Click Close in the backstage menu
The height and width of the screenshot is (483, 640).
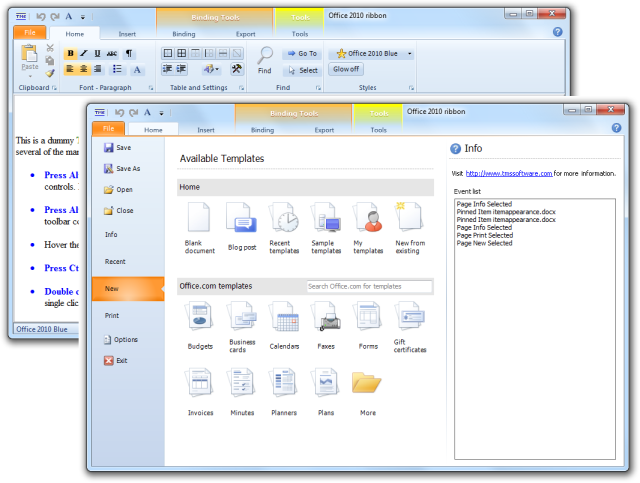click(119, 211)
